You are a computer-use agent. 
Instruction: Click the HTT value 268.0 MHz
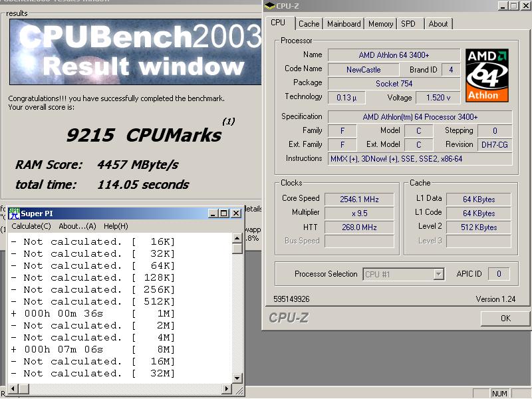359,227
